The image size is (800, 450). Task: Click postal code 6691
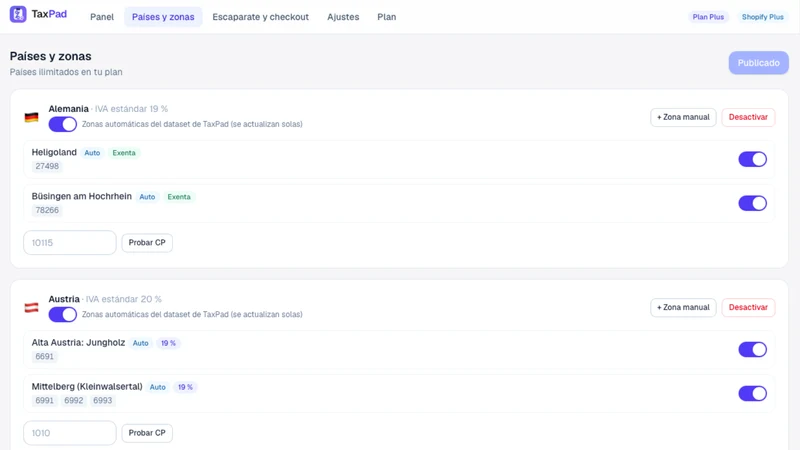coord(44,356)
